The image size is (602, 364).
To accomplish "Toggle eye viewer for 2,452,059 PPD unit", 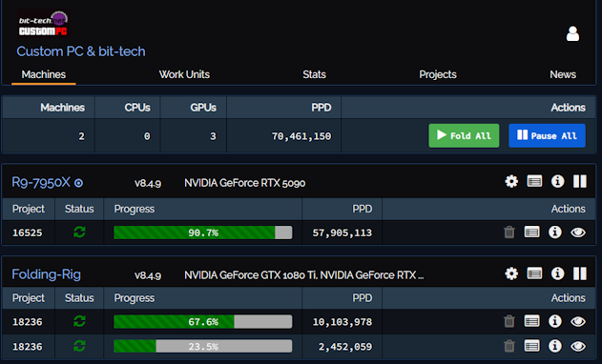I will tap(578, 346).
